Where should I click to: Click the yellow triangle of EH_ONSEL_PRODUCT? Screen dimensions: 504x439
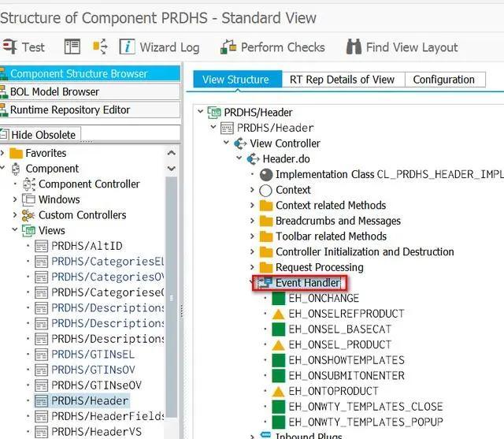click(x=278, y=344)
